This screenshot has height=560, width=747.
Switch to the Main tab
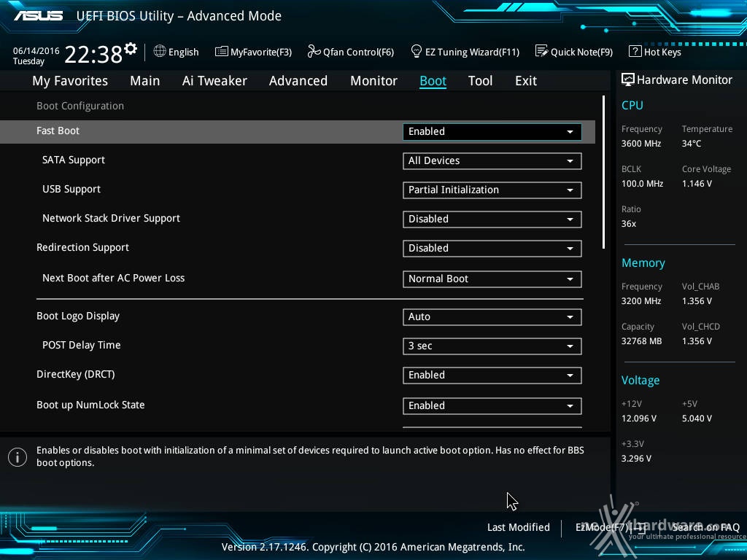(145, 81)
